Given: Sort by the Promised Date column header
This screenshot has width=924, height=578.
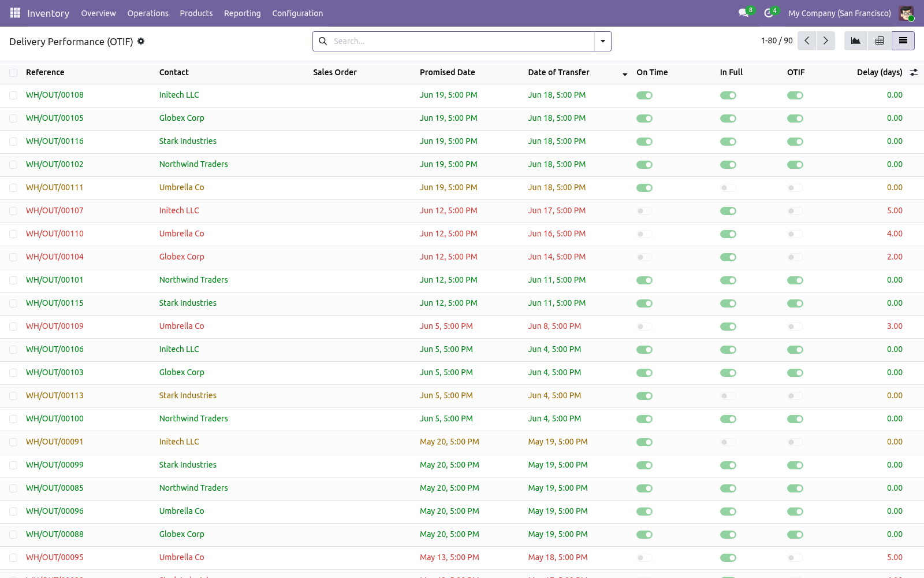Looking at the screenshot, I should point(447,72).
